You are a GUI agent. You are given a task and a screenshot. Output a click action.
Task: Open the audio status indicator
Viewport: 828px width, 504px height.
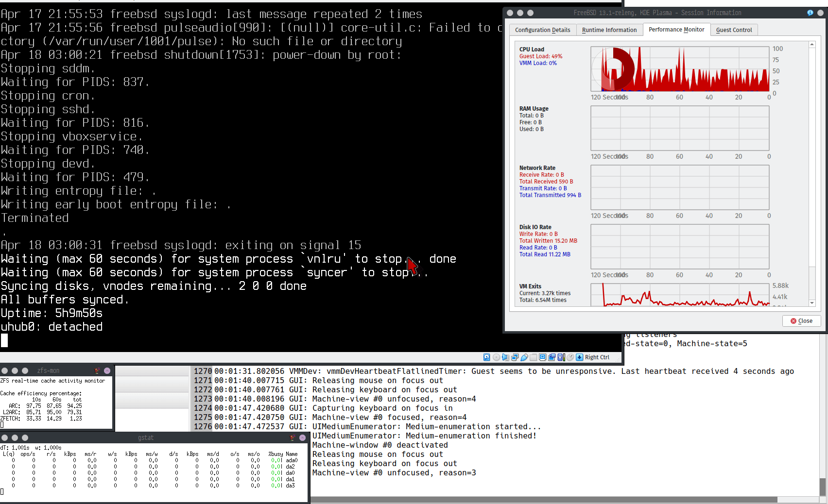505,357
